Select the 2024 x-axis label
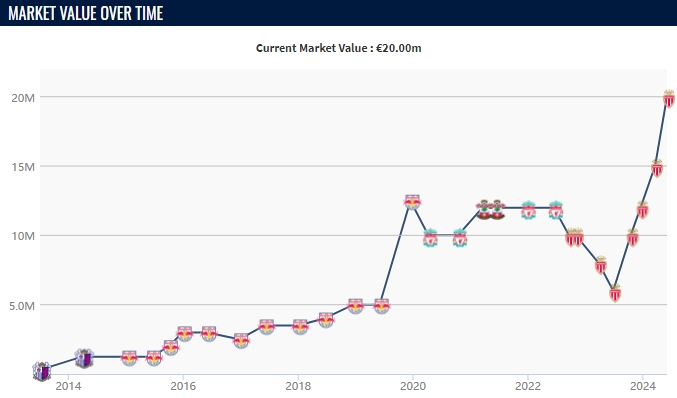 [642, 385]
